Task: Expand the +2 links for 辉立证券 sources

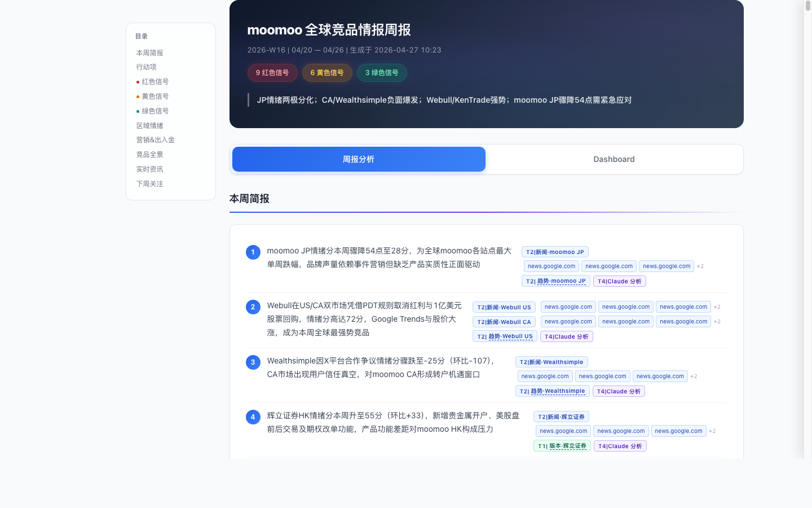Action: point(712,431)
